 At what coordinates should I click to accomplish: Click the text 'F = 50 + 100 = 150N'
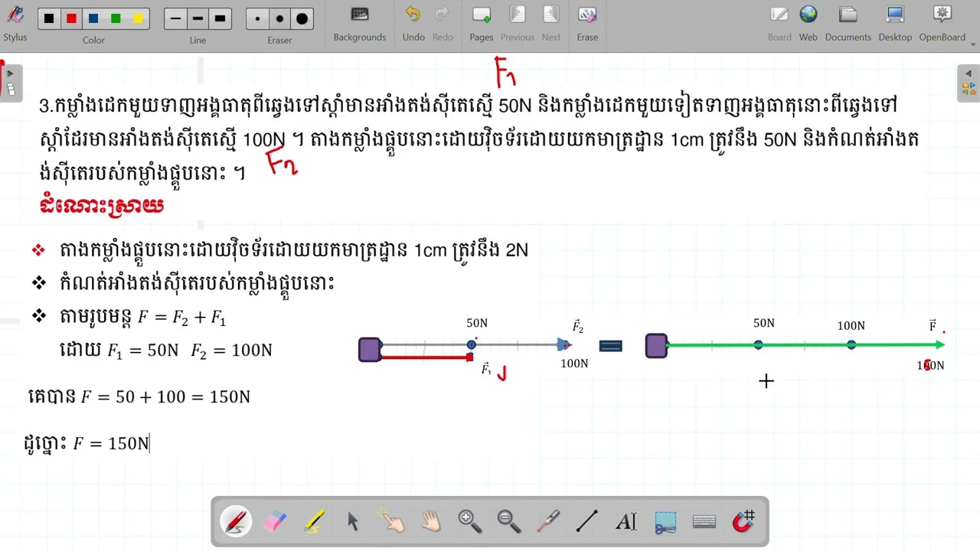pos(165,397)
